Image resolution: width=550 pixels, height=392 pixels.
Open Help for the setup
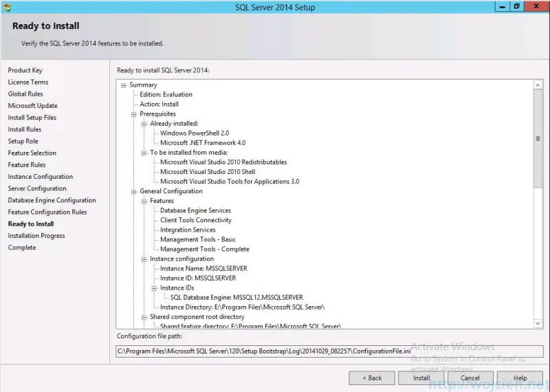520,378
